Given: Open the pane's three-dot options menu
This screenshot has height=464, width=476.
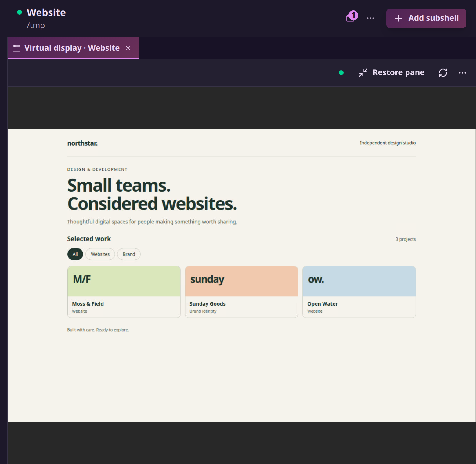Looking at the screenshot, I should tap(463, 73).
